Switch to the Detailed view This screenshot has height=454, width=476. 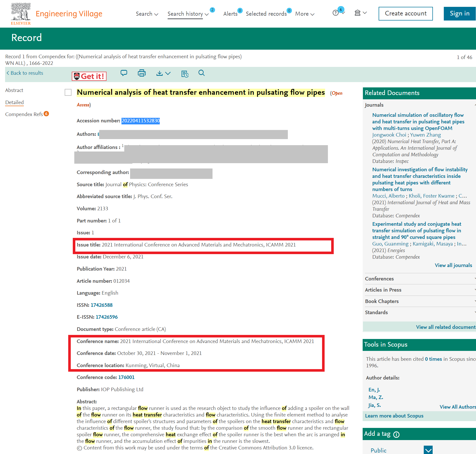[14, 102]
